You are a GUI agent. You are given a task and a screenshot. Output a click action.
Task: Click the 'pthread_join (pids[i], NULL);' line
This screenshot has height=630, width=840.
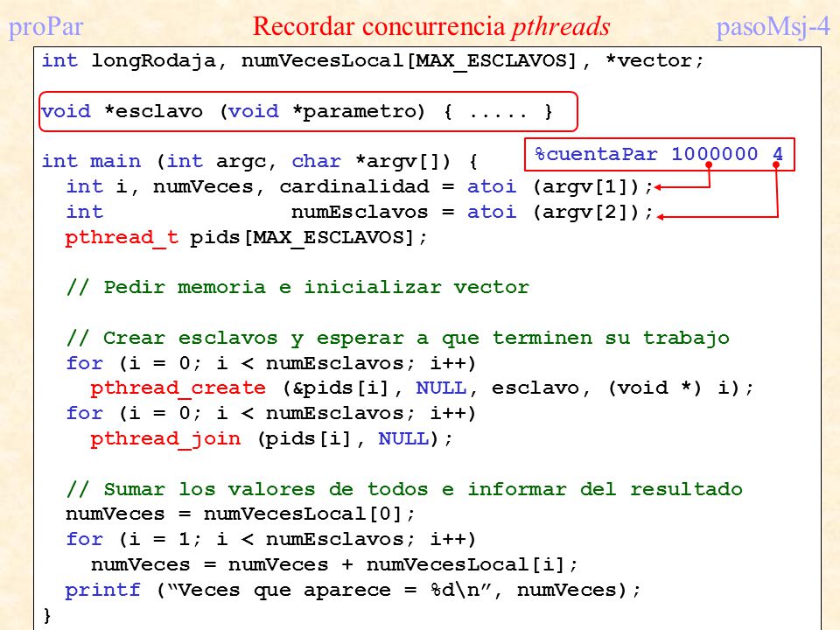tap(271, 438)
